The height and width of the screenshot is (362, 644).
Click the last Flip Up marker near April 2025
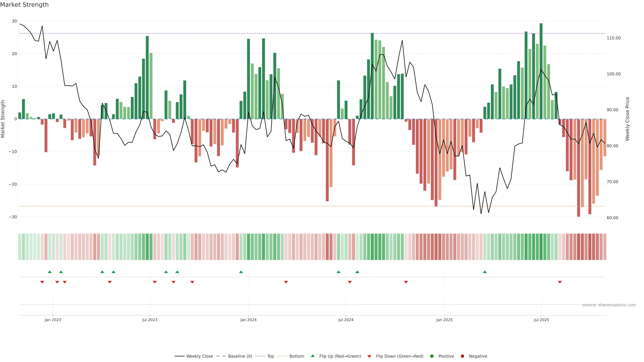[x=485, y=272]
